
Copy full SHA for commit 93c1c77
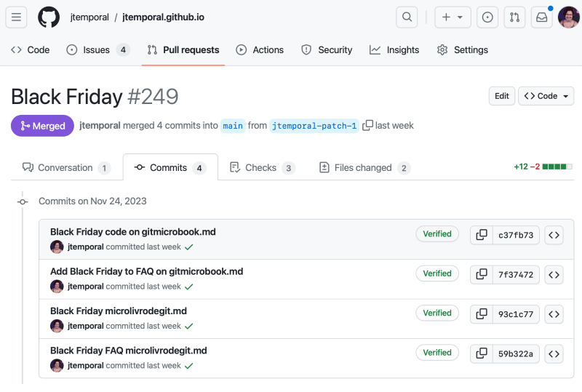[x=482, y=314]
